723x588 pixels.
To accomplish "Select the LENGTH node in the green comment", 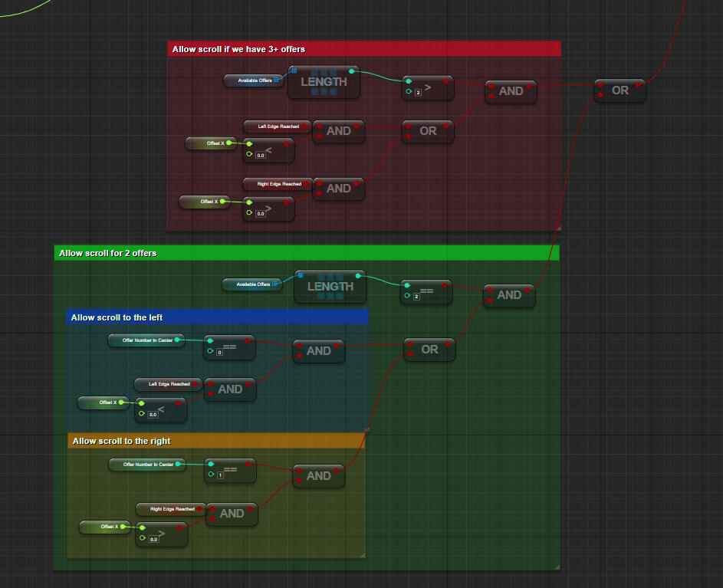I will click(330, 287).
